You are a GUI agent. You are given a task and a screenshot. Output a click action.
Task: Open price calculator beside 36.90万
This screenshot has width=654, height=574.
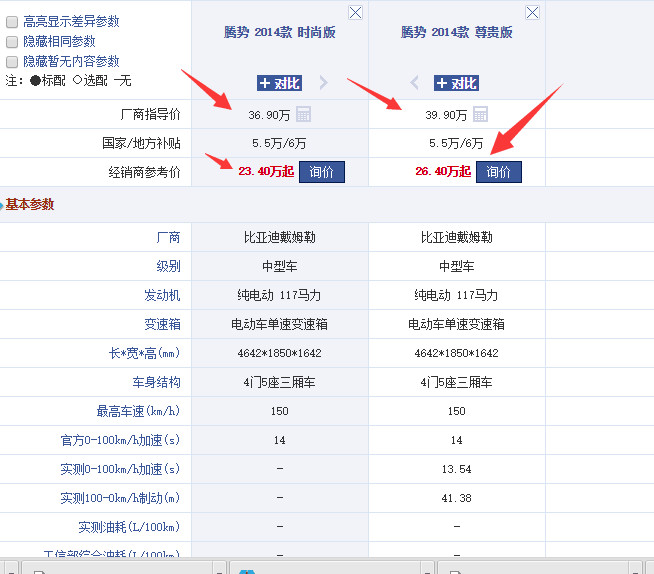click(x=303, y=114)
